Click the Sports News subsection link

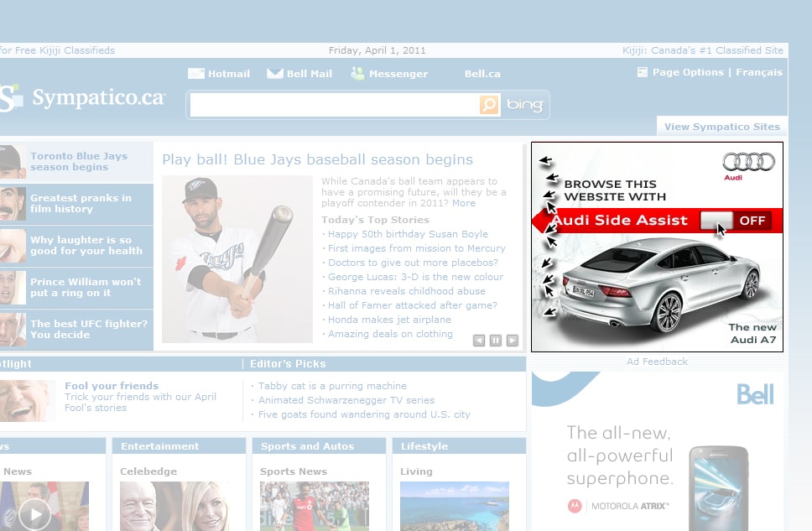pos(293,471)
